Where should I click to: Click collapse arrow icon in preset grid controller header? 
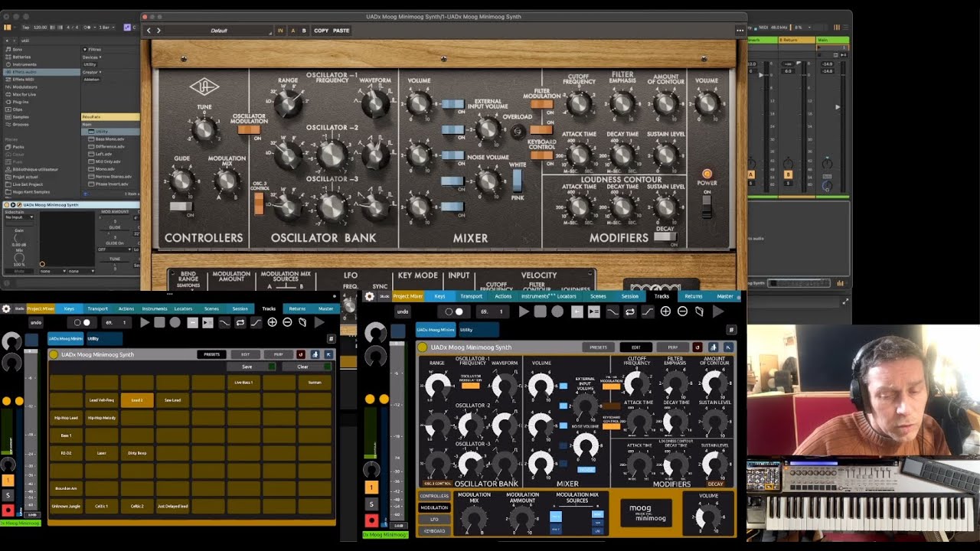(x=328, y=354)
